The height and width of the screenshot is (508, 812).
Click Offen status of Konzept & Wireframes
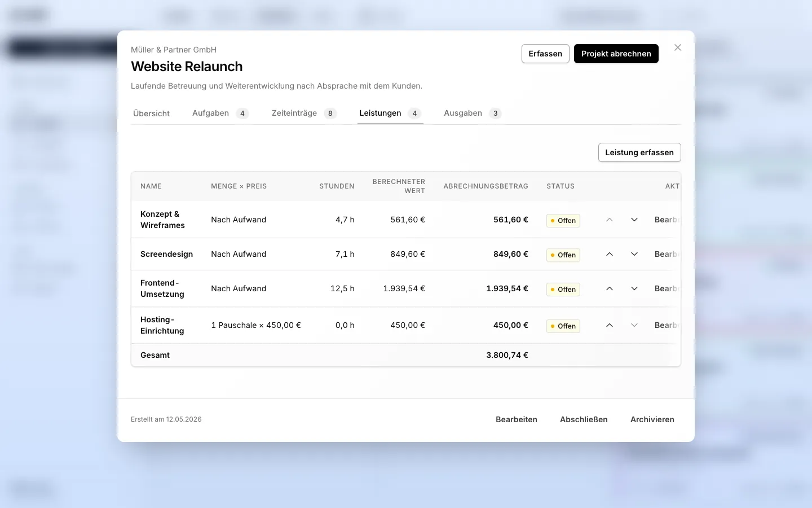click(x=563, y=221)
